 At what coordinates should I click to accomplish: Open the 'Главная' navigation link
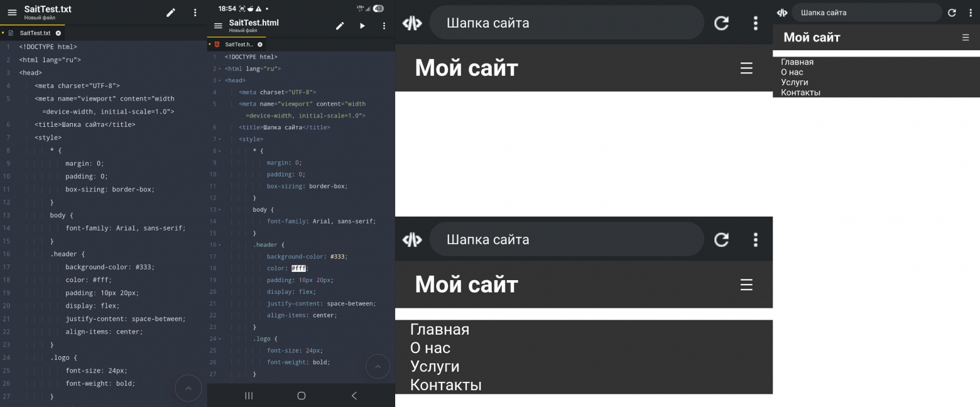[x=440, y=329]
